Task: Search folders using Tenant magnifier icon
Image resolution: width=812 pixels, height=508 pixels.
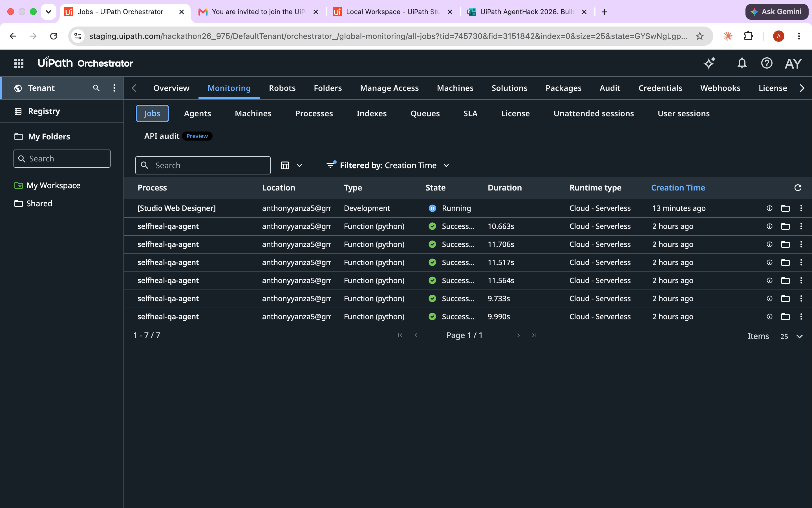Action: [96, 88]
